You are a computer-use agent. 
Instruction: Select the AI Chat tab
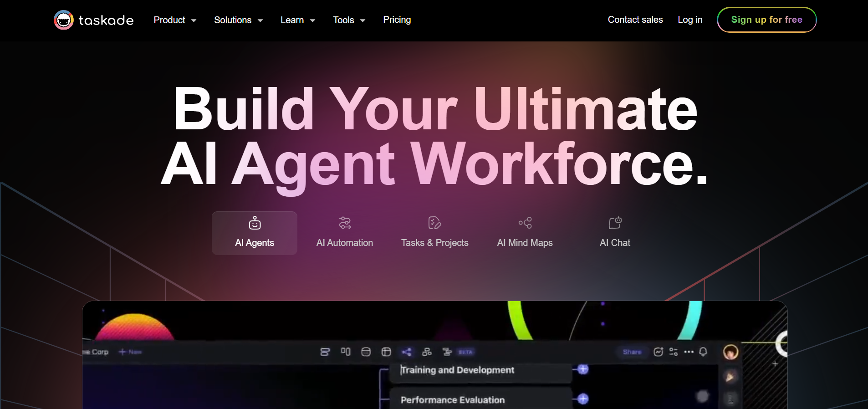(x=615, y=233)
